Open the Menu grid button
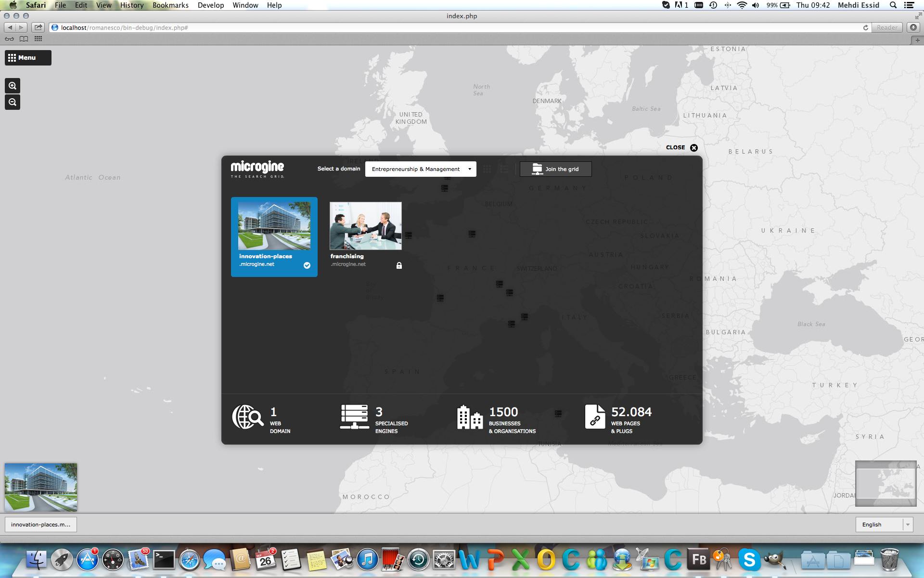924x578 pixels. pyautogui.click(x=28, y=58)
